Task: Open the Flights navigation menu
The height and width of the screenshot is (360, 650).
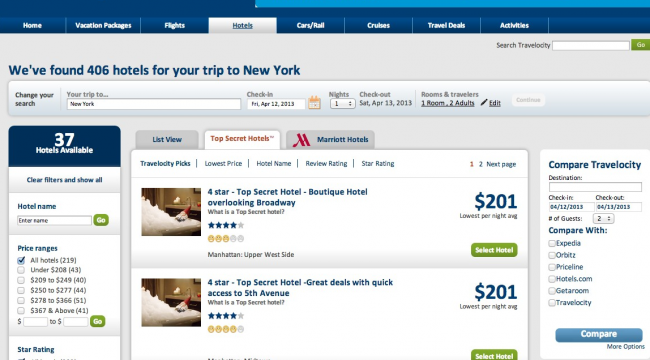Action: (175, 25)
